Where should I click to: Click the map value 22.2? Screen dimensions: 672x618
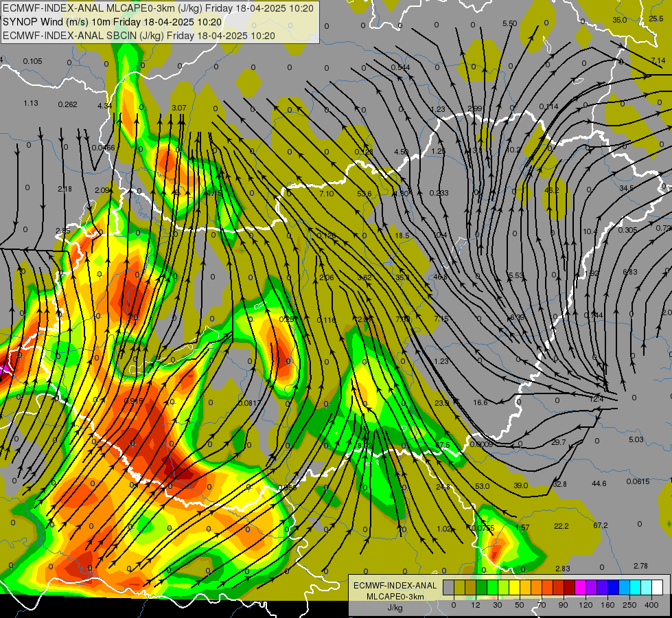click(x=561, y=526)
